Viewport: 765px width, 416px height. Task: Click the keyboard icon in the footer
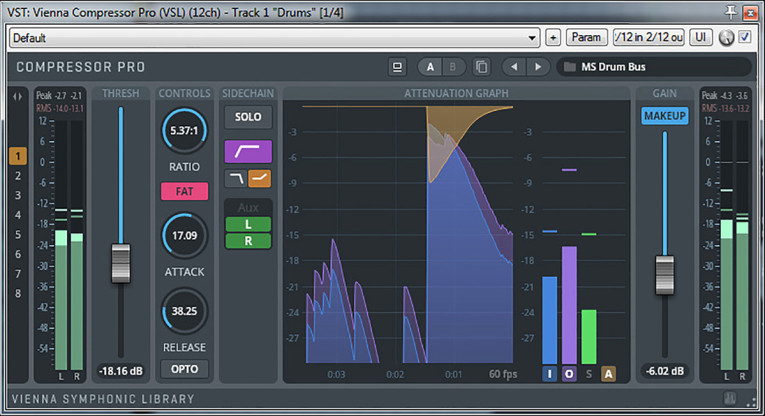click(x=730, y=398)
